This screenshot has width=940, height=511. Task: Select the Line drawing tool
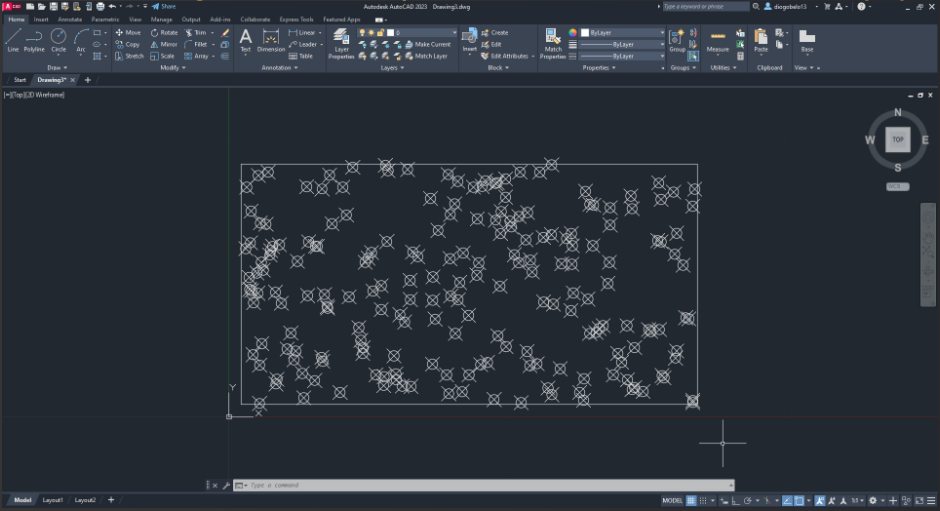click(13, 39)
